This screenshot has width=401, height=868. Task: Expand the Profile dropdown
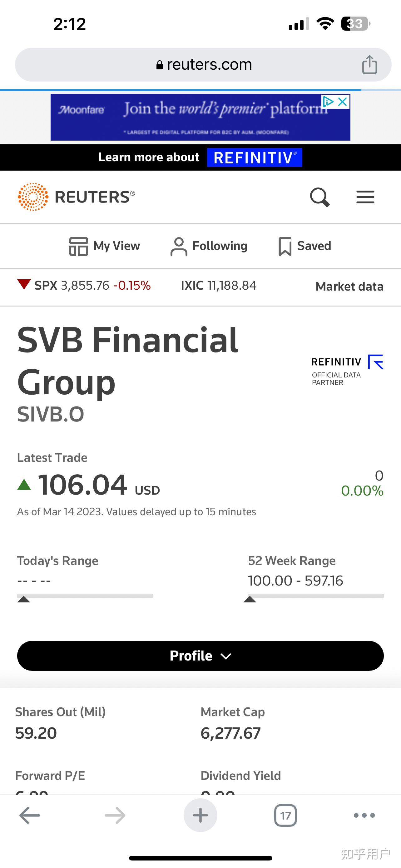click(x=200, y=656)
